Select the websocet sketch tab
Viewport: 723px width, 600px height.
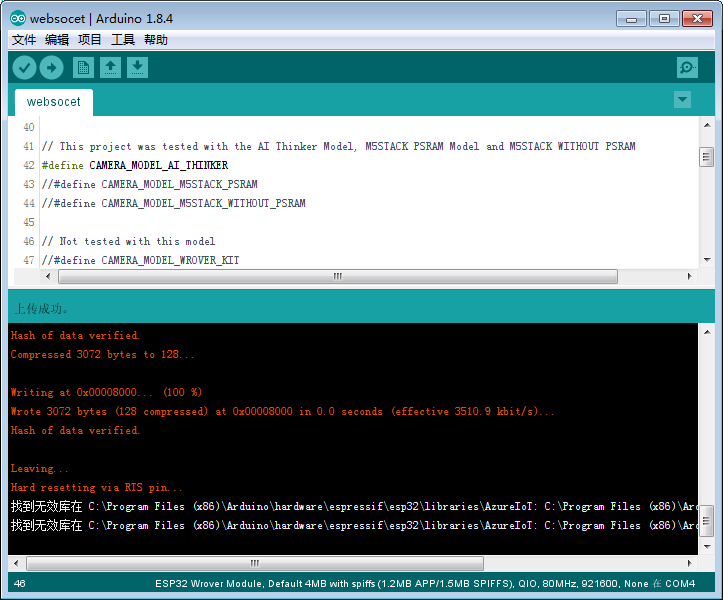pos(53,102)
